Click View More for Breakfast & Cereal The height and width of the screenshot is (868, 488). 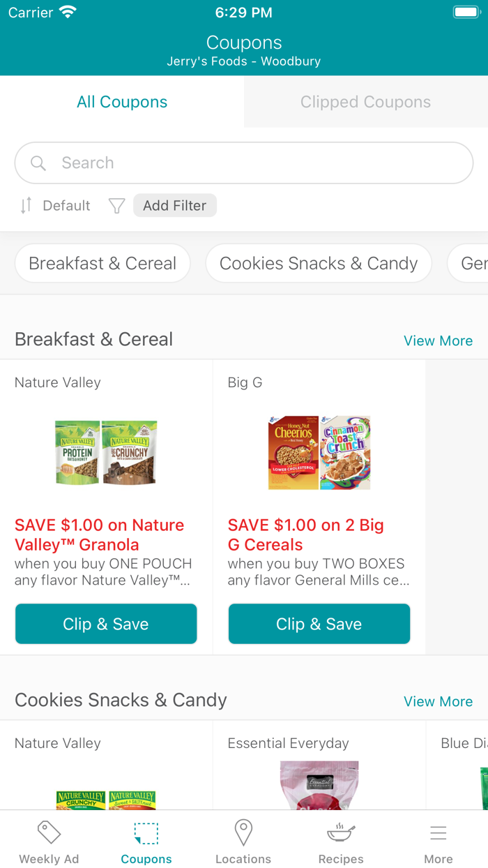pos(439,341)
